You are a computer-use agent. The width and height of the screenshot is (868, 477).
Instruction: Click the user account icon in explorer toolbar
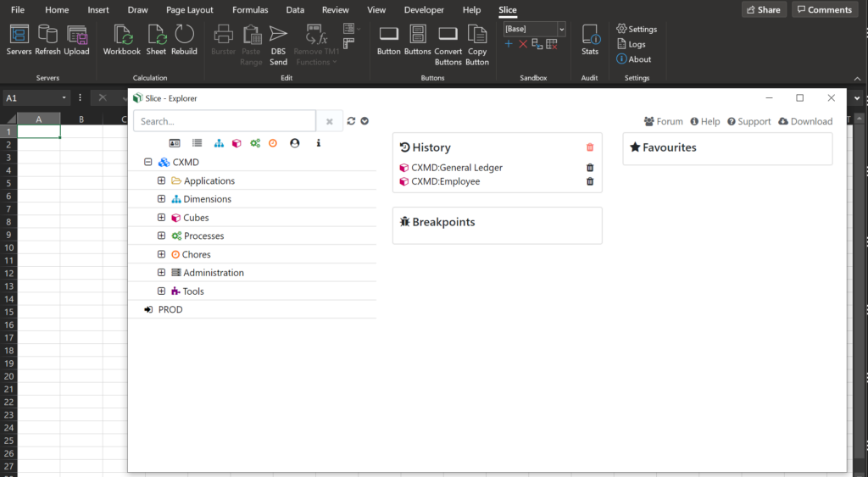(295, 143)
